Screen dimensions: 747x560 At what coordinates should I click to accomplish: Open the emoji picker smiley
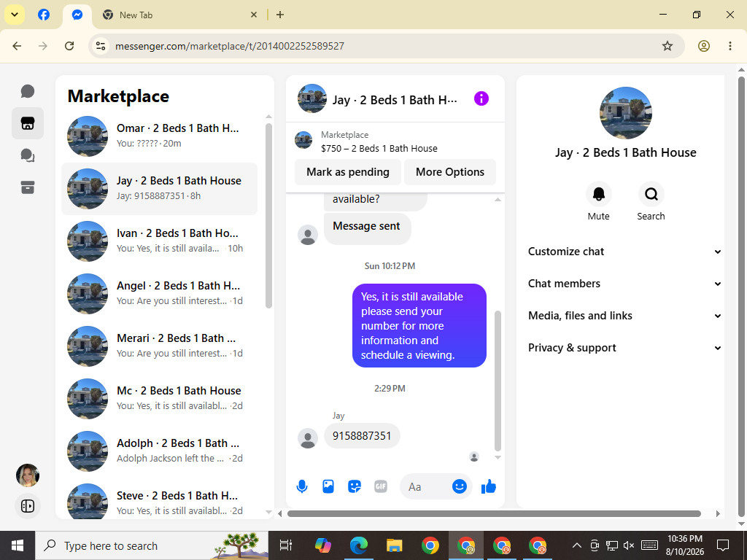tap(460, 486)
